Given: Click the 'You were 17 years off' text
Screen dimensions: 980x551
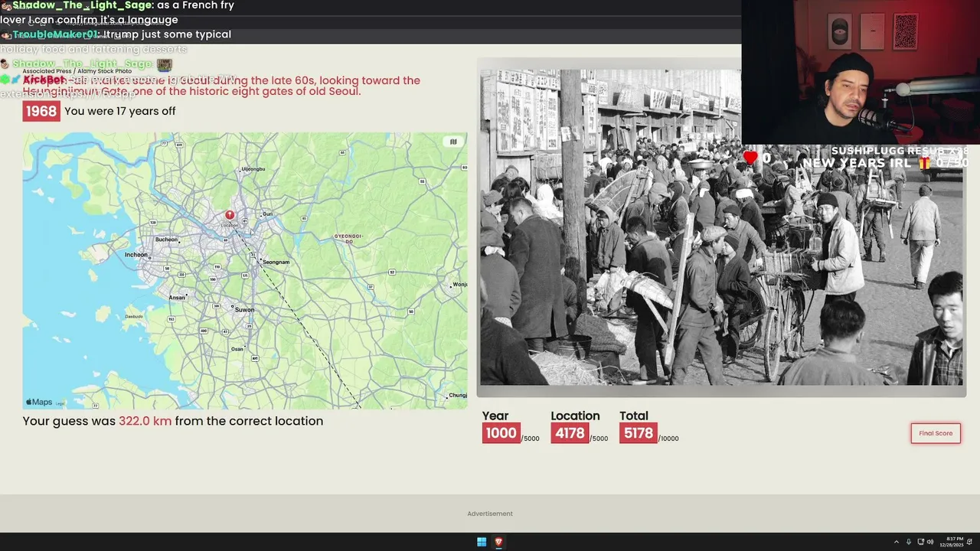Looking at the screenshot, I should pos(120,111).
